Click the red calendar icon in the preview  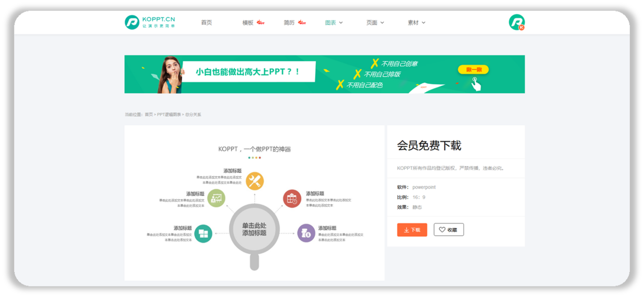[x=292, y=198]
